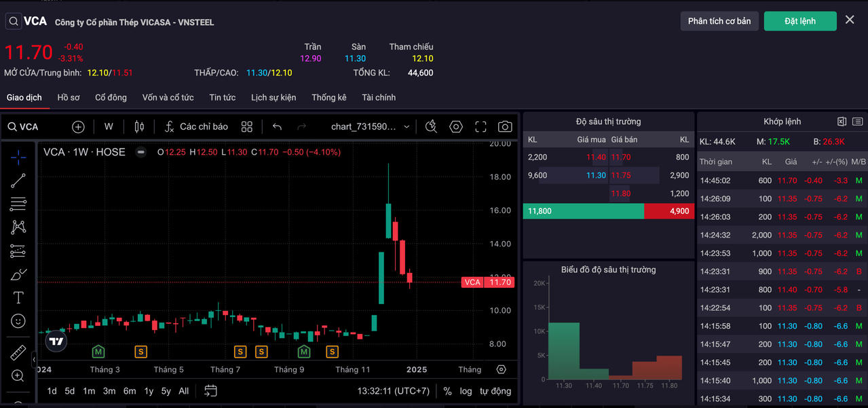Viewport: 868px width, 408px height.
Task: Toggle the 'tự động' auto scale
Action: (495, 391)
